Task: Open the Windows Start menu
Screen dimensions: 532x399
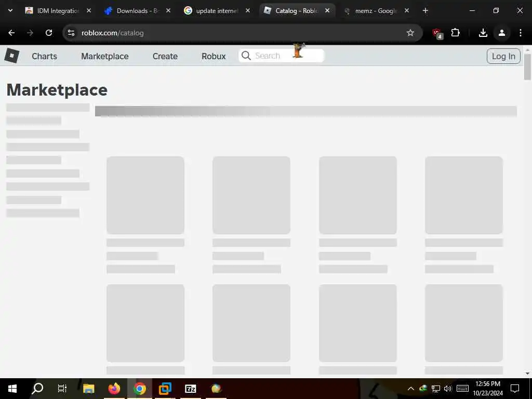Action: (x=12, y=389)
